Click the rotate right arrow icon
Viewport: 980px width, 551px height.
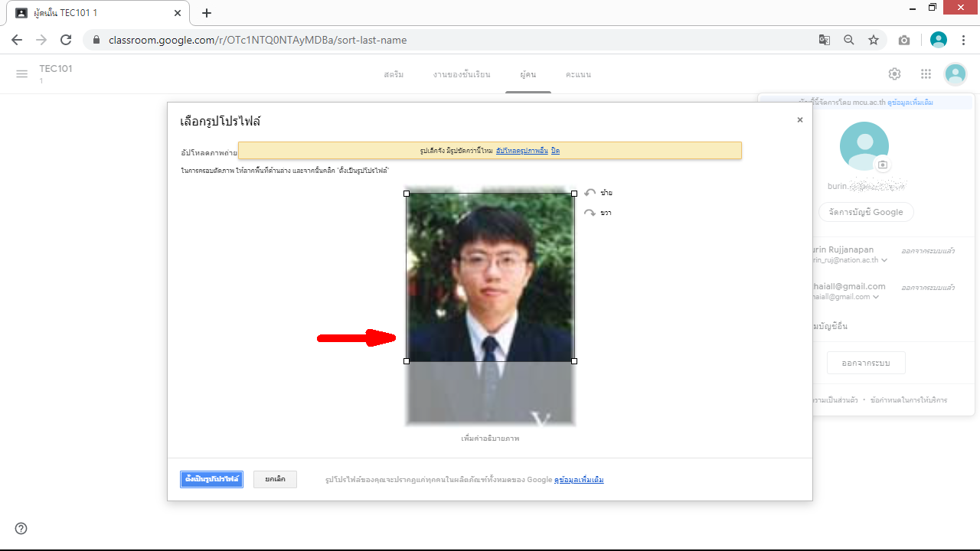[590, 213]
